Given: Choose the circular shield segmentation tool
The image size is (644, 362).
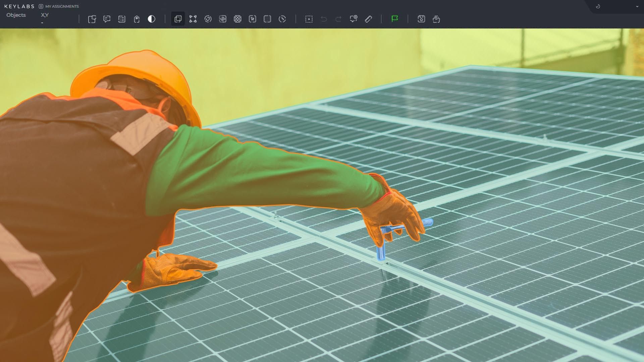Looking at the screenshot, I should point(208,19).
